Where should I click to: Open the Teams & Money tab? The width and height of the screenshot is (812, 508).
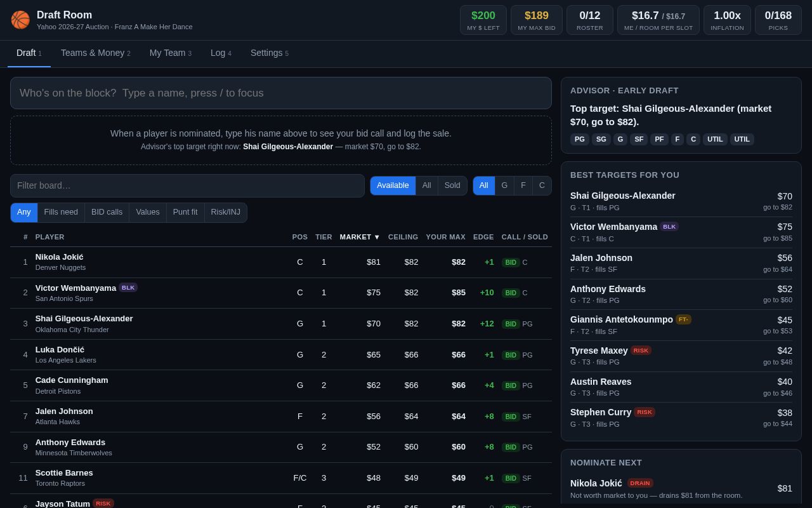pyautogui.click(x=95, y=53)
